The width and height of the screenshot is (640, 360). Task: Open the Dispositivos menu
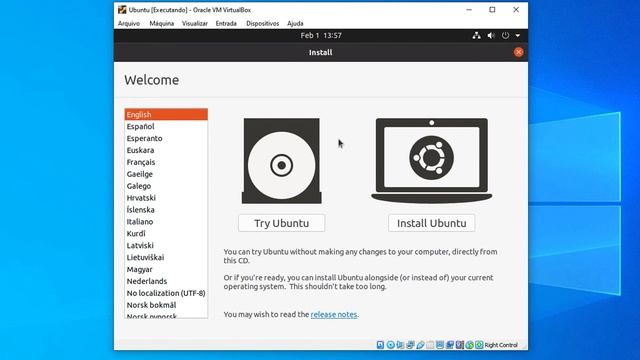(x=262, y=23)
